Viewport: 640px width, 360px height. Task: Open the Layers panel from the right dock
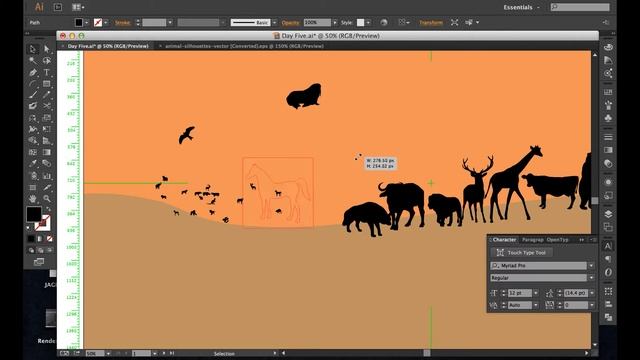tap(608, 214)
